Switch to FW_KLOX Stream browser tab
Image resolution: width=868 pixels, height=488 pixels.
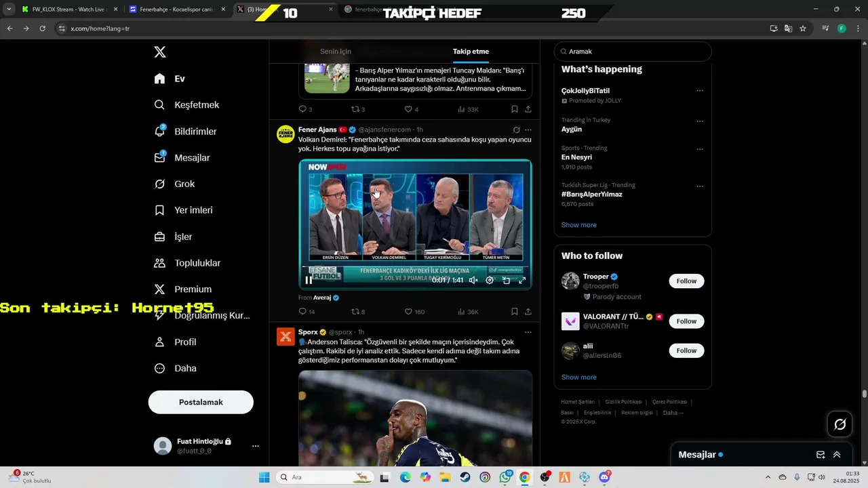coord(69,9)
